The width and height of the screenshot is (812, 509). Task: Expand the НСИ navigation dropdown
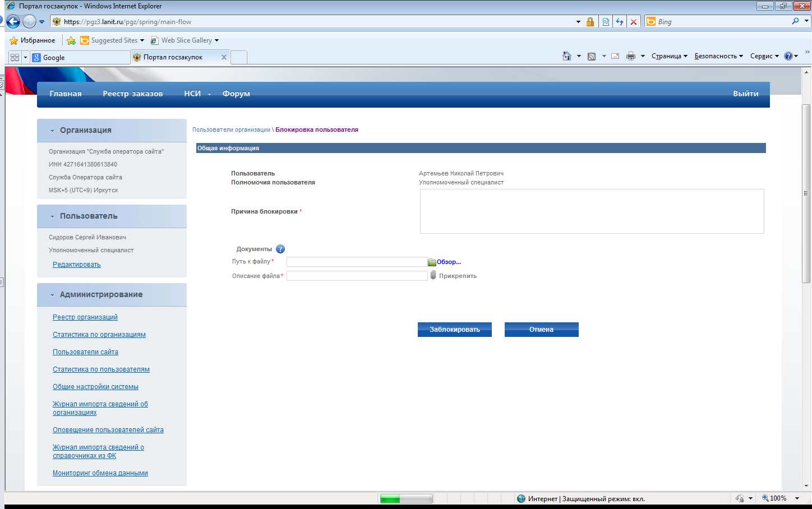(209, 94)
